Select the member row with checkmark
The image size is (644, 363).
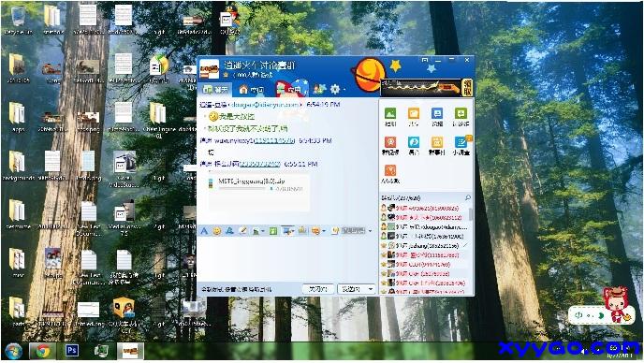(426, 245)
